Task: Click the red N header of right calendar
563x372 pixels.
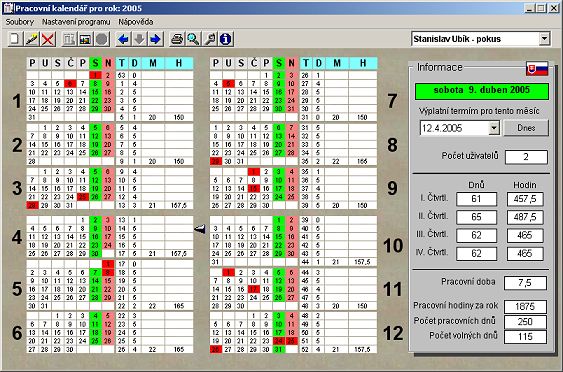Action: (291, 63)
